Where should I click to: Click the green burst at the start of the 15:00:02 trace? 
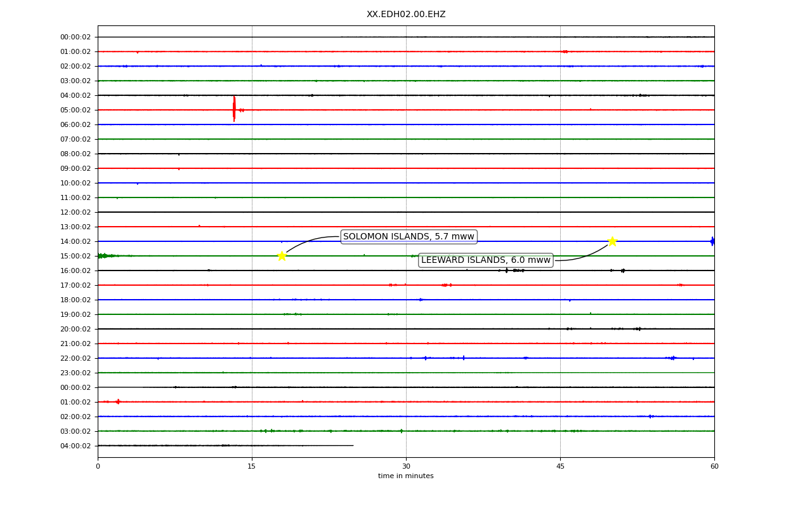103,256
